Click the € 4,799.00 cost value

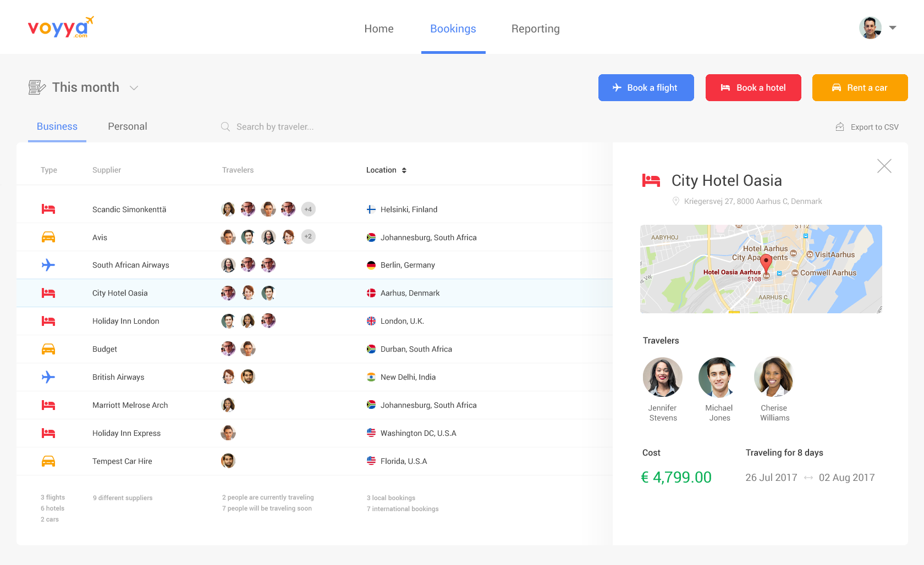[676, 477]
